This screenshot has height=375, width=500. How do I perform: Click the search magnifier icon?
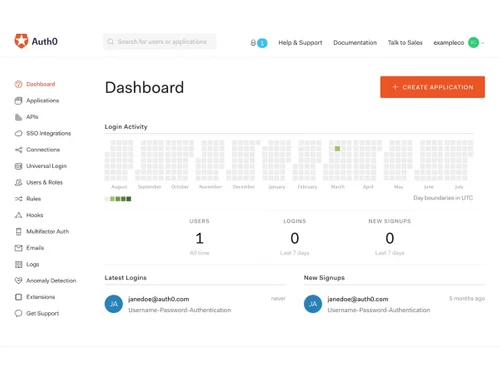(110, 42)
